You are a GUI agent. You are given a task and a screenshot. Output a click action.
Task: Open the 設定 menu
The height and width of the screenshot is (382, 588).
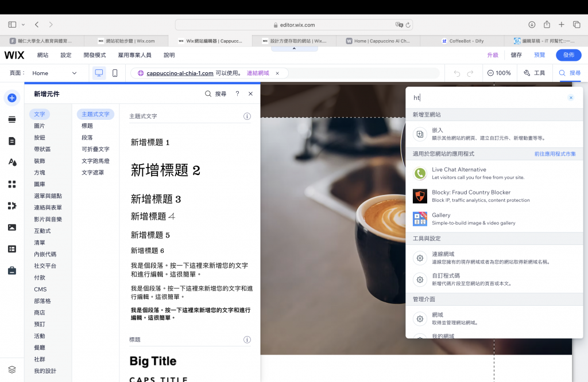click(x=66, y=55)
